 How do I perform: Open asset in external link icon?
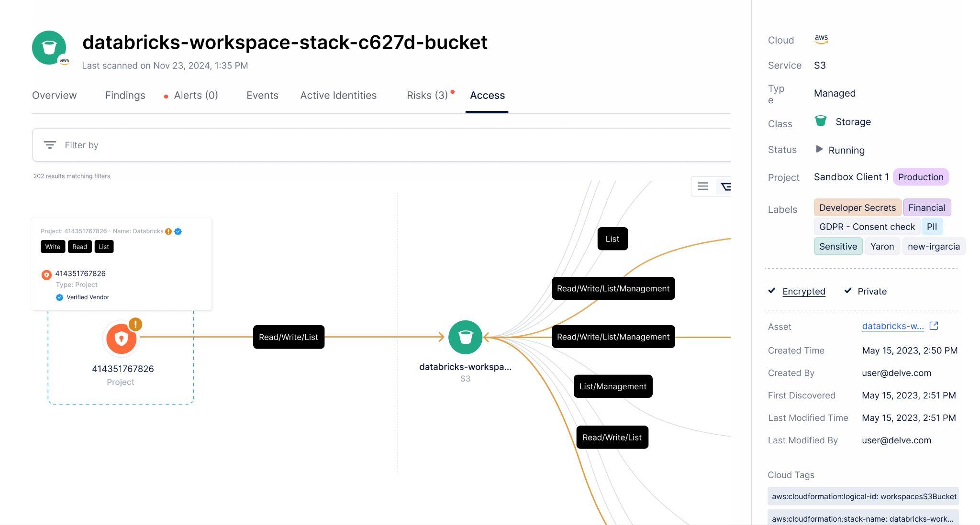pos(934,326)
